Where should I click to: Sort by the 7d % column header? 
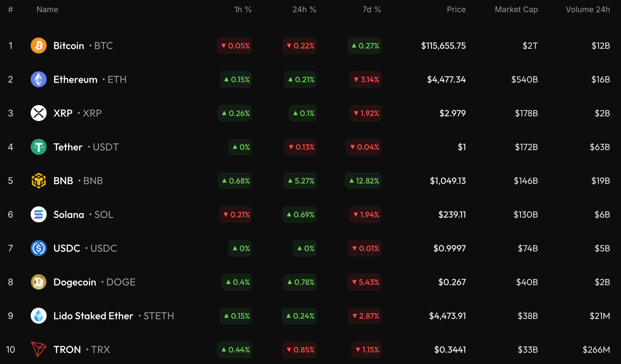click(372, 9)
